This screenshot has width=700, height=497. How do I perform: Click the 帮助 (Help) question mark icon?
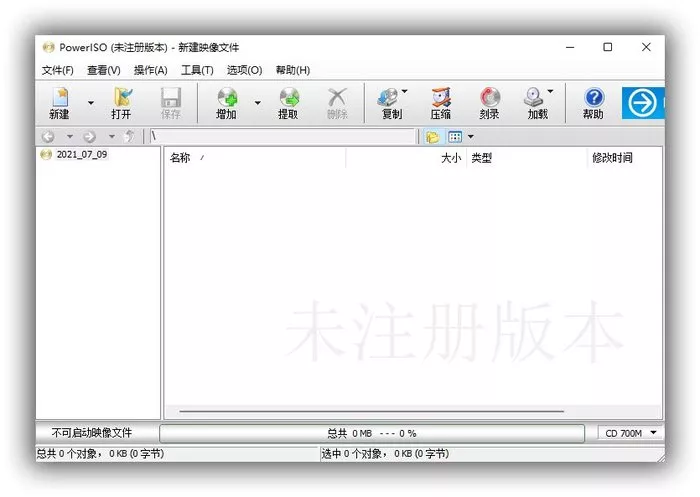(594, 97)
